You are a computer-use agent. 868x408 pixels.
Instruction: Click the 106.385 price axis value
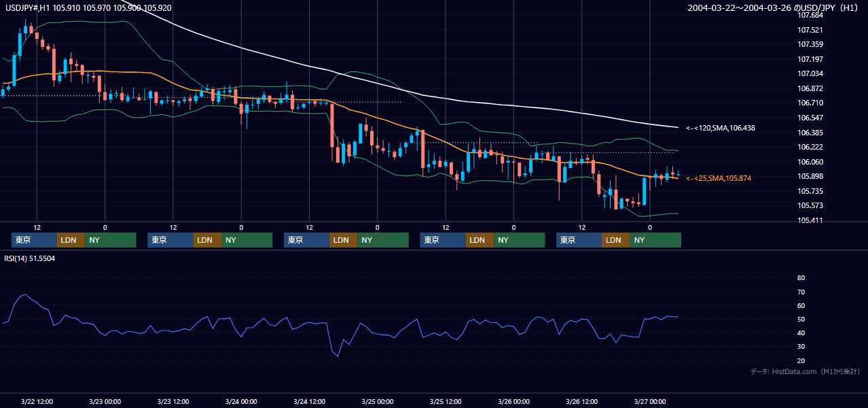[x=810, y=133]
